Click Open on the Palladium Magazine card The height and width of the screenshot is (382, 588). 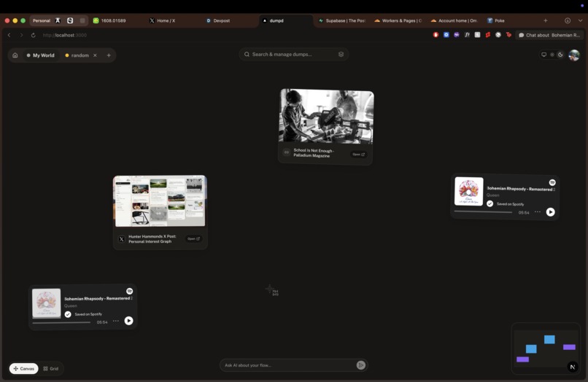coord(358,154)
